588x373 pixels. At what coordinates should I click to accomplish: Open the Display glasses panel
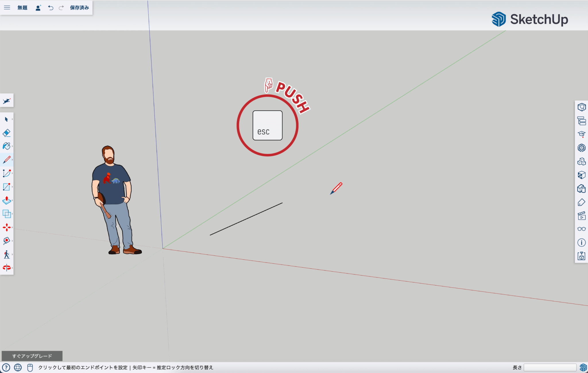pos(581,229)
